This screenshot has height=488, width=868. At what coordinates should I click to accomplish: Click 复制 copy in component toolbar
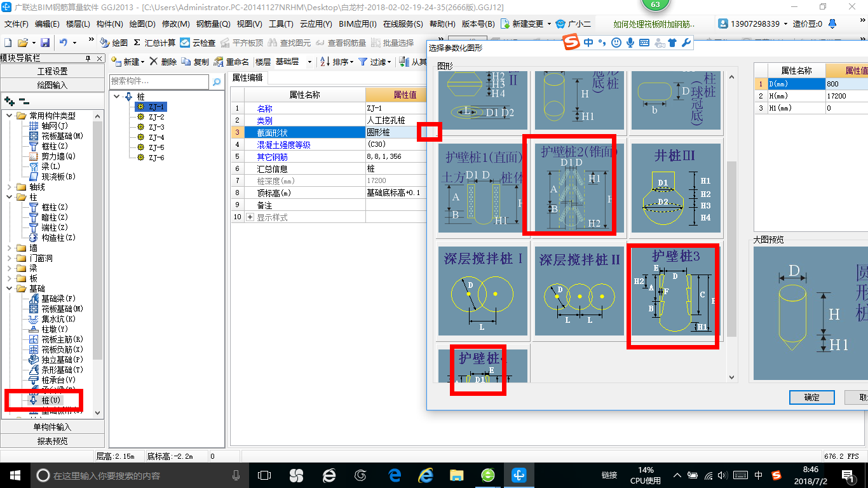[195, 62]
